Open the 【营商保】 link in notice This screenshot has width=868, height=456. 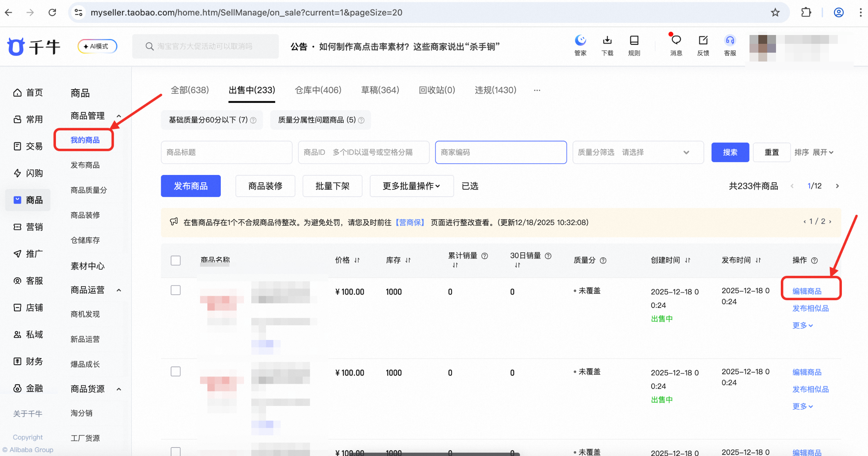point(410,222)
